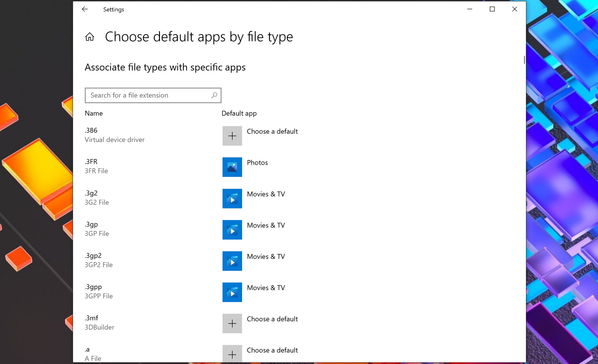Image resolution: width=598 pixels, height=364 pixels.
Task: Click the "3GPP File" description
Action: [99, 296]
